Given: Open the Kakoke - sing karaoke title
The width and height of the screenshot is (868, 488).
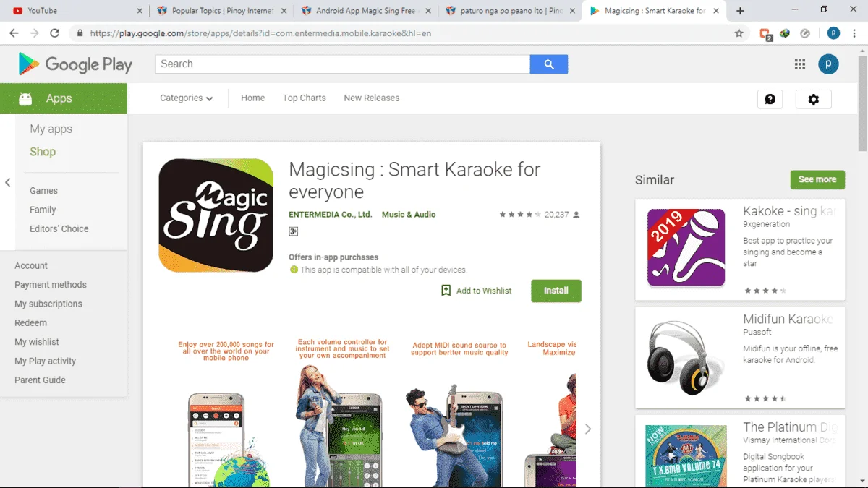Looking at the screenshot, I should (789, 211).
